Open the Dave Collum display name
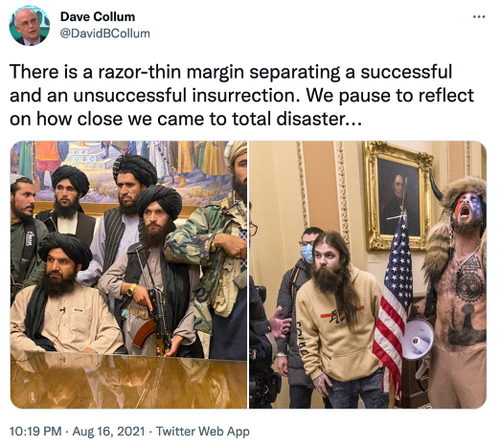Viewport: 500px width, 446px height. [98, 17]
